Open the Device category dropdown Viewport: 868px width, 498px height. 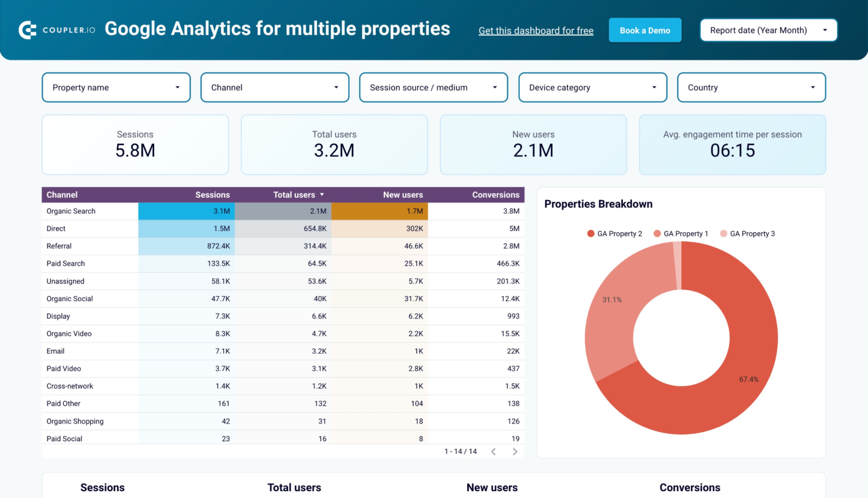pyautogui.click(x=592, y=87)
